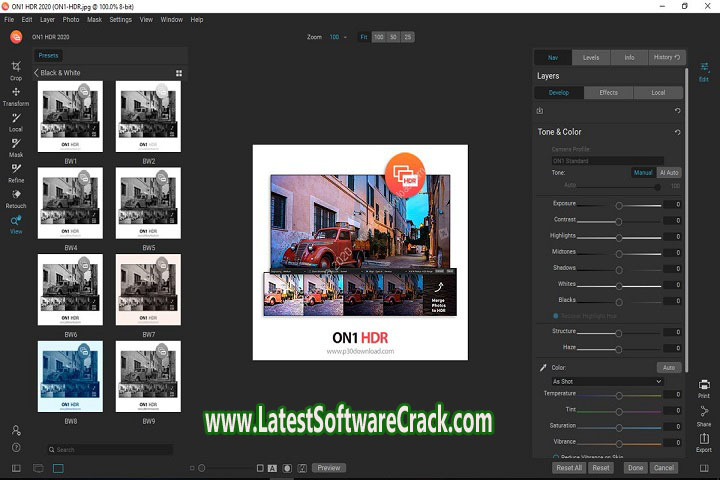Pick the white balance eyedropper
Screen dimensions: 720x480
(543, 368)
